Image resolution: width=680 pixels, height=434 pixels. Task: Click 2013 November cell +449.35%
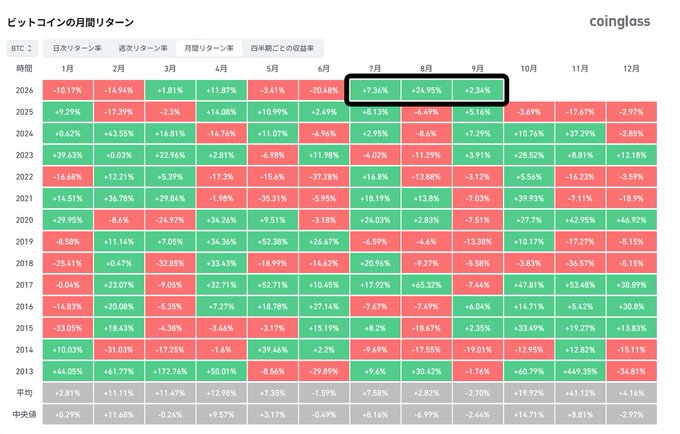580,371
